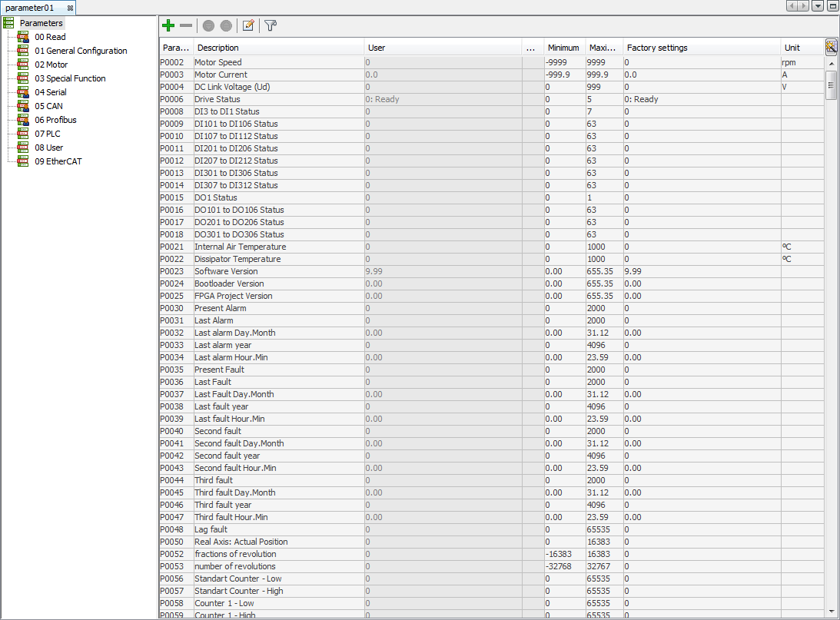Select the P0002 Motor Speed row
This screenshot has height=620, width=840.
coord(217,62)
